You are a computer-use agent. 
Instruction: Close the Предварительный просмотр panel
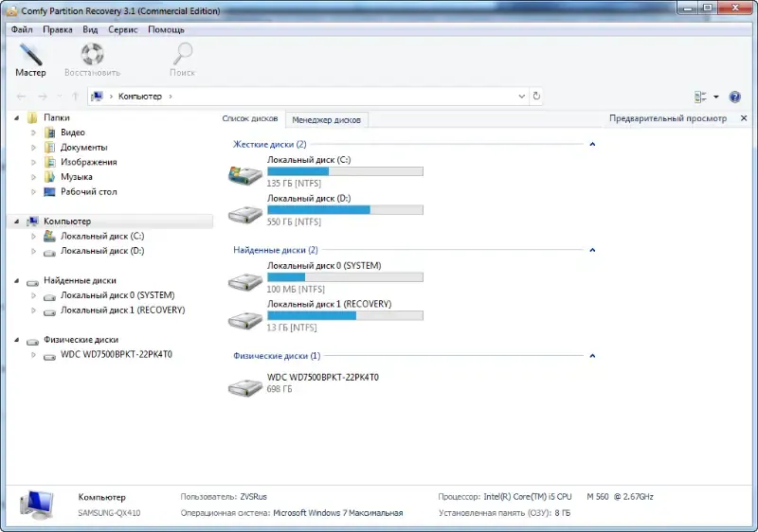pyautogui.click(x=744, y=117)
